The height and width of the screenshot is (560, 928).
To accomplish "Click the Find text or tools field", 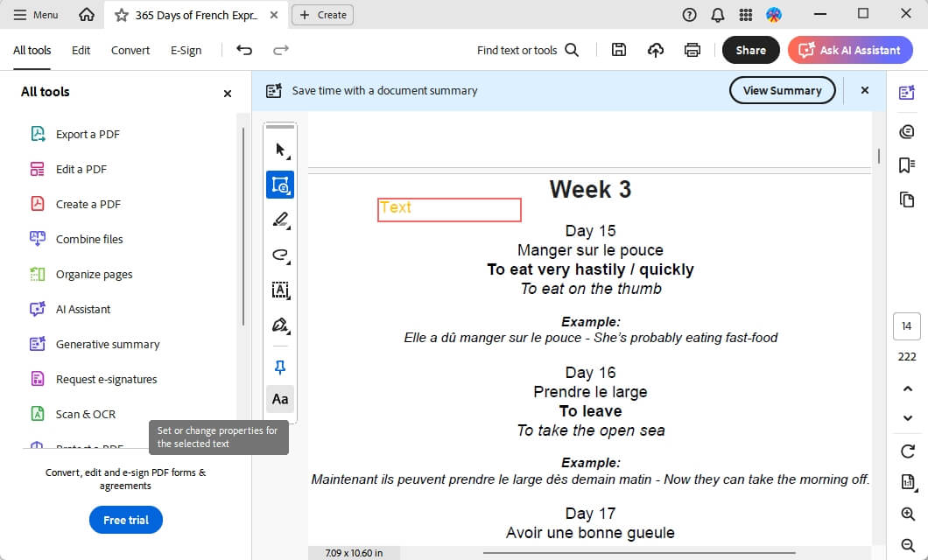I will coord(517,50).
